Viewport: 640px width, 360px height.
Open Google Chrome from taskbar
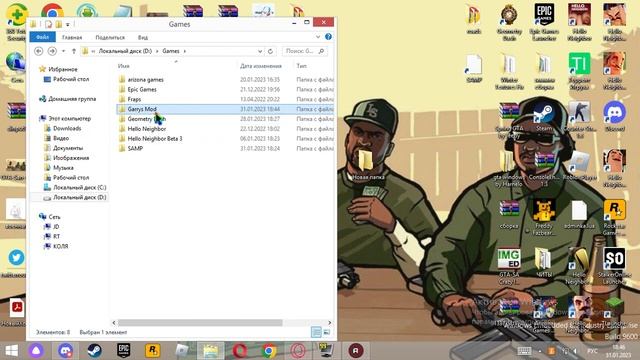[269, 351]
